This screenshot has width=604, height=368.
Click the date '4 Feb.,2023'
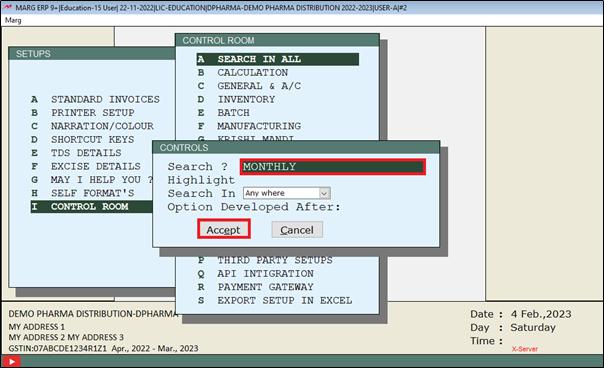click(541, 314)
